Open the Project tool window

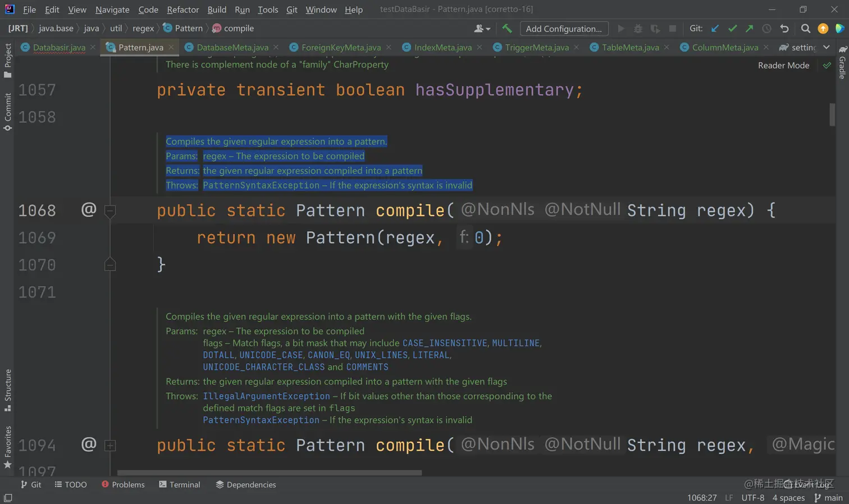coord(7,61)
